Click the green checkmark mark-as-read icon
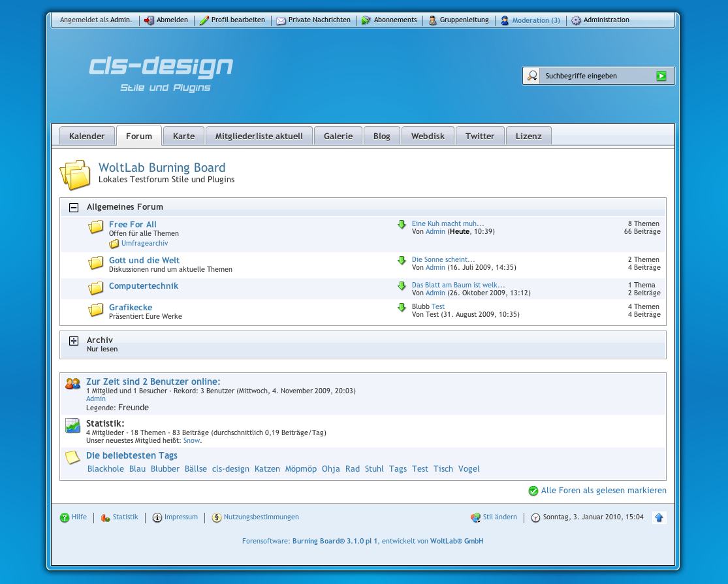 pos(533,491)
